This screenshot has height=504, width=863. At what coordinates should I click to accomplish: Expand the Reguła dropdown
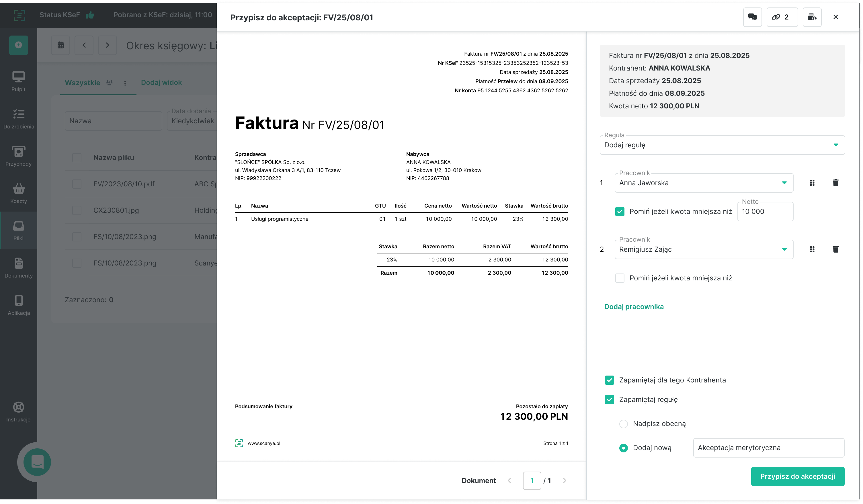coord(722,145)
